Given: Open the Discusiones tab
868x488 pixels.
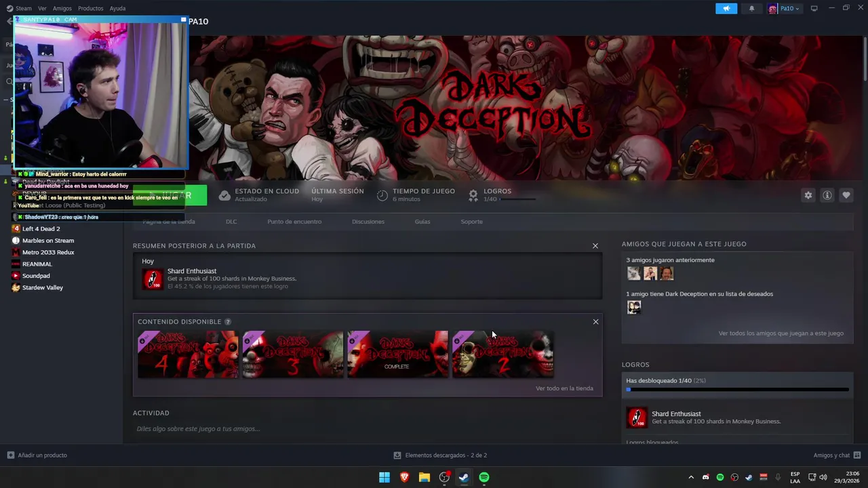Looking at the screenshot, I should click(368, 222).
